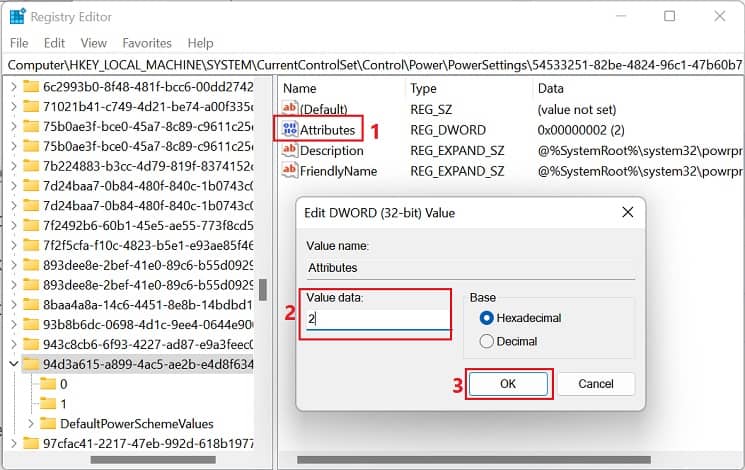This screenshot has height=470, width=745.
Task: Expand the DefaultPowerSchemeValues subkey
Action: [31, 423]
